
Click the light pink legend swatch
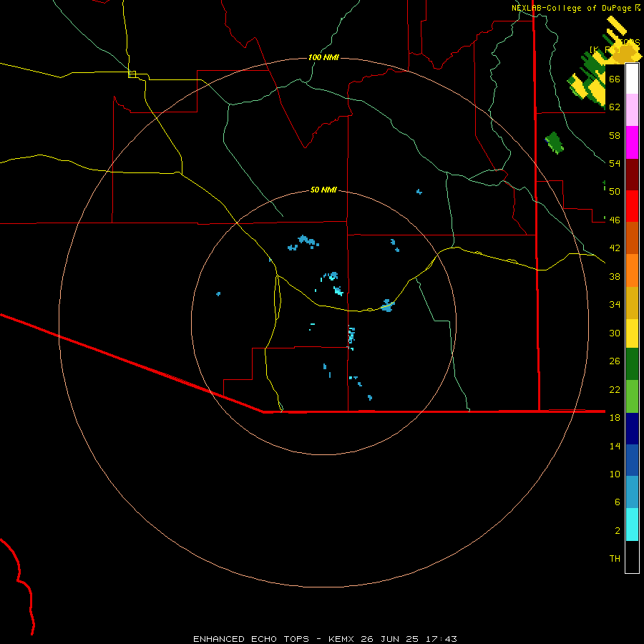pos(632,109)
